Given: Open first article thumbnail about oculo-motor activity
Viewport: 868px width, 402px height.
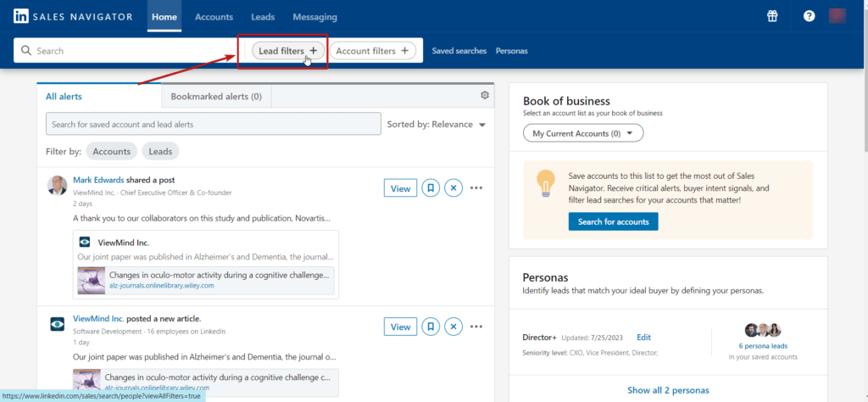Looking at the screenshot, I should (92, 280).
